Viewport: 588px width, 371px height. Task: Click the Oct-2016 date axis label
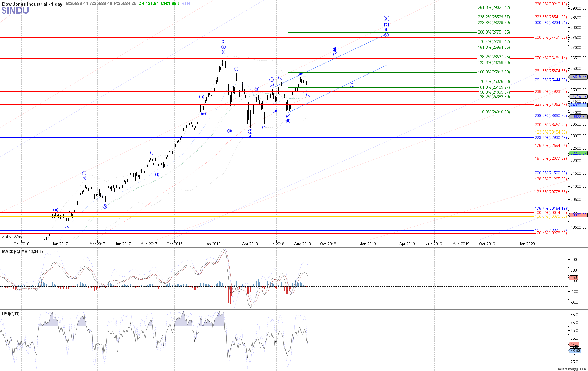coord(22,244)
